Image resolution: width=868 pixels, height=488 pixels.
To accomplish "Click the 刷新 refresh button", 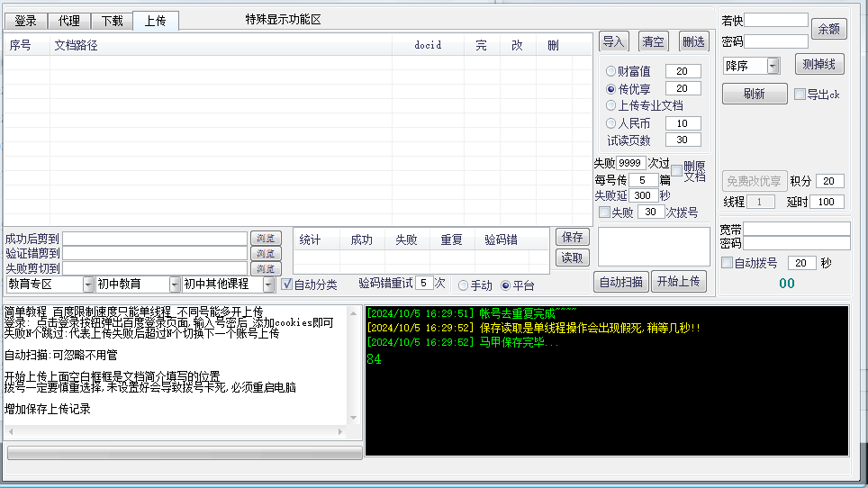I will [x=754, y=94].
